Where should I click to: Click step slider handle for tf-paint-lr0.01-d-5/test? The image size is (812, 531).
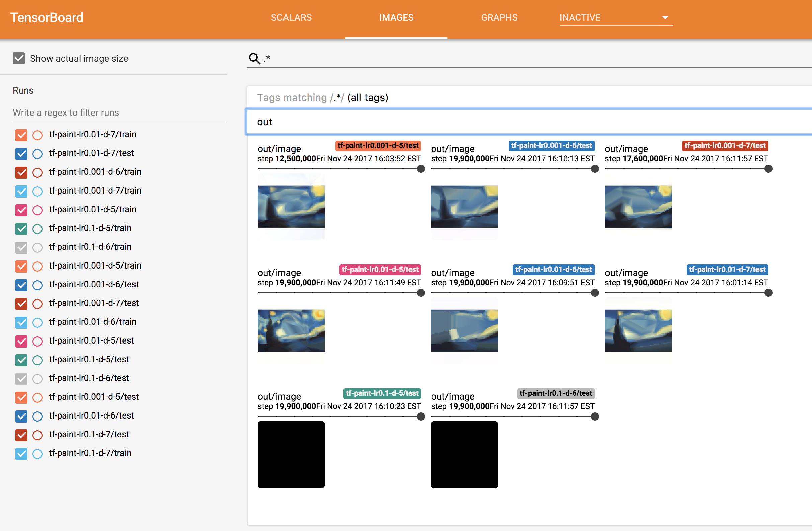pos(421,293)
